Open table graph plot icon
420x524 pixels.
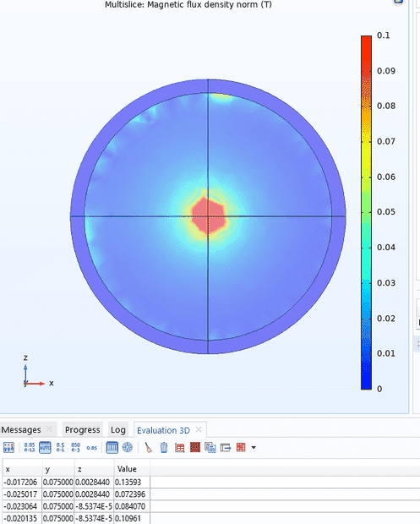[180, 448]
